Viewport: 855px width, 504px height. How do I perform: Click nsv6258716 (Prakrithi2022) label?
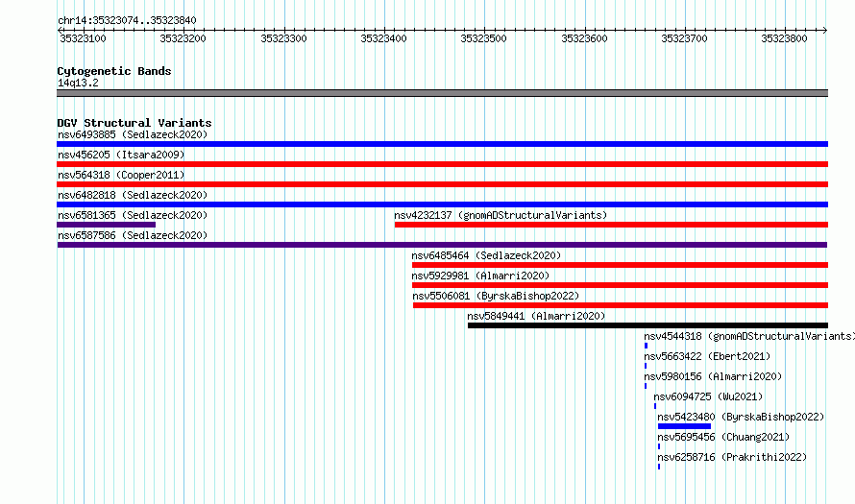click(732, 457)
